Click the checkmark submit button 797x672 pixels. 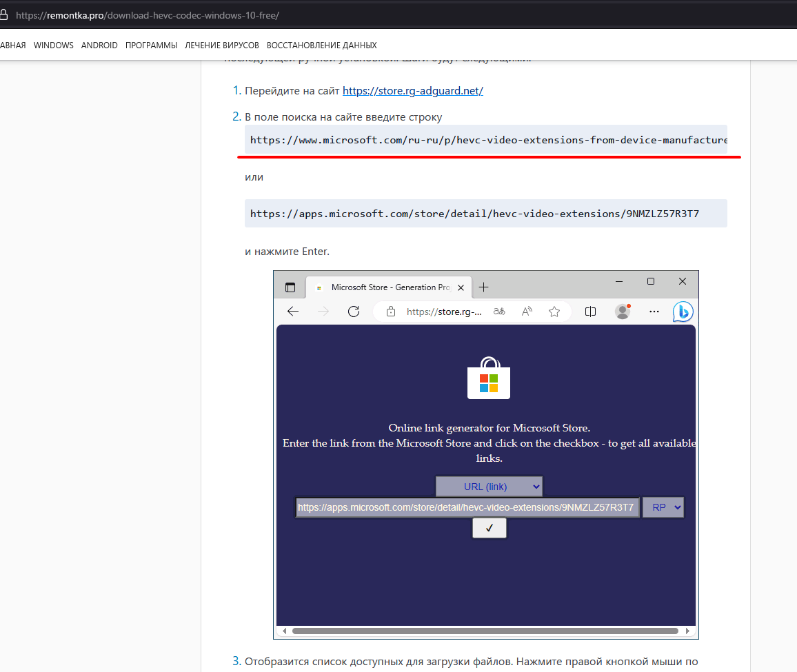click(x=489, y=528)
